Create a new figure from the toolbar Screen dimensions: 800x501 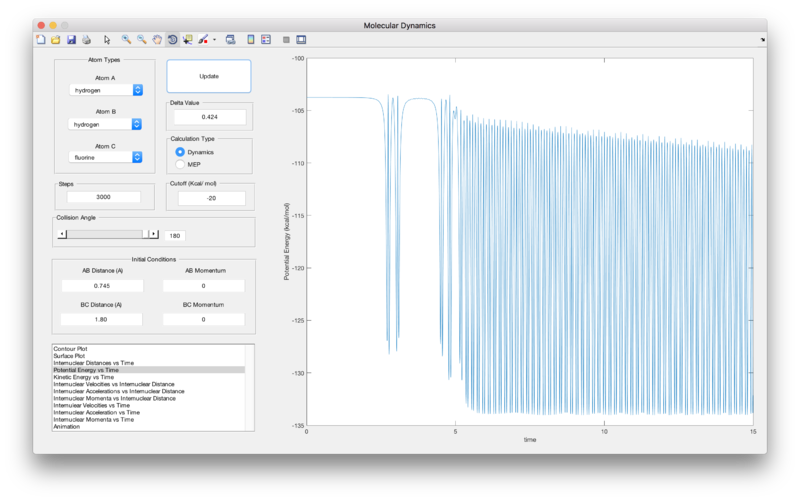41,40
